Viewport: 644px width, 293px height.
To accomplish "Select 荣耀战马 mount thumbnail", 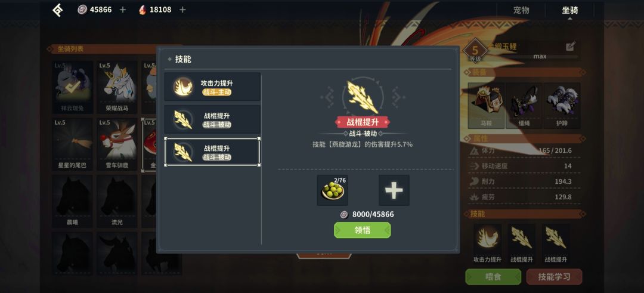I will pyautogui.click(x=117, y=87).
